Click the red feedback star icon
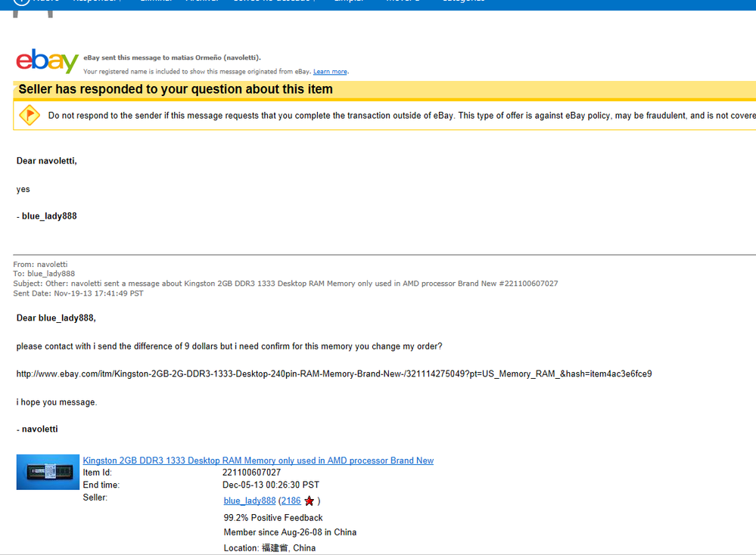This screenshot has height=555, width=756. click(309, 501)
